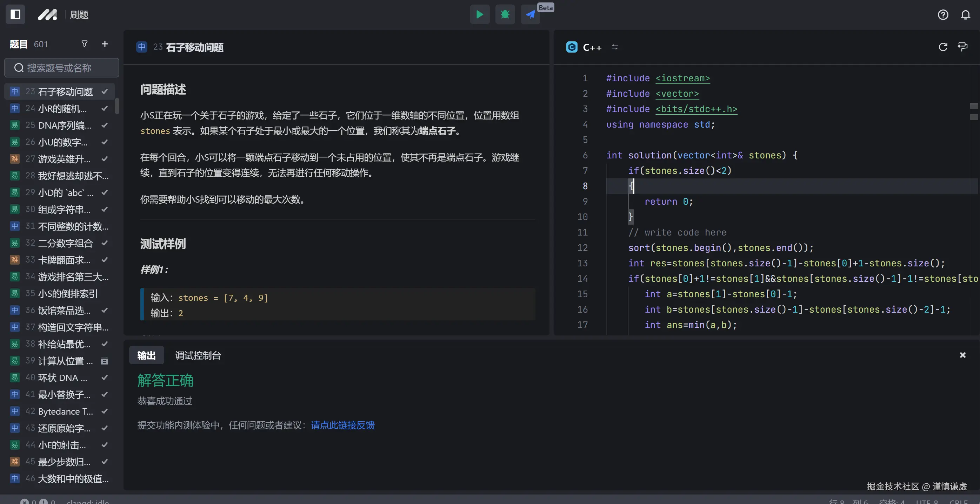980x504 pixels.
Task: Submit solution using the paper plane icon
Action: (530, 14)
